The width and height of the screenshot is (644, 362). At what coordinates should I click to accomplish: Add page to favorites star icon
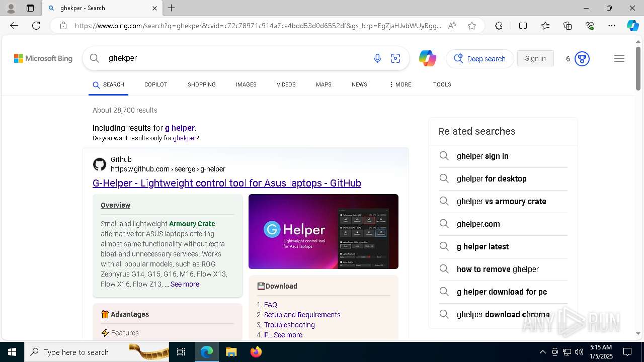coord(472,26)
